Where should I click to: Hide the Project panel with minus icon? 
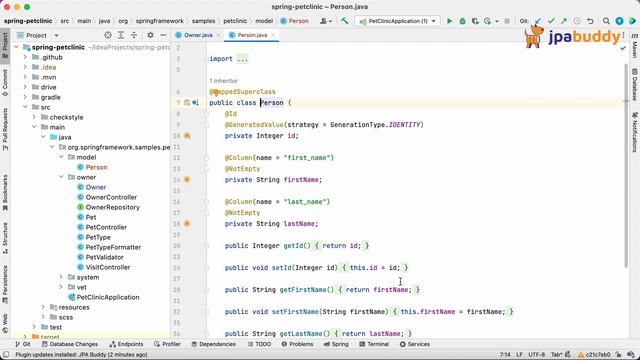click(163, 35)
